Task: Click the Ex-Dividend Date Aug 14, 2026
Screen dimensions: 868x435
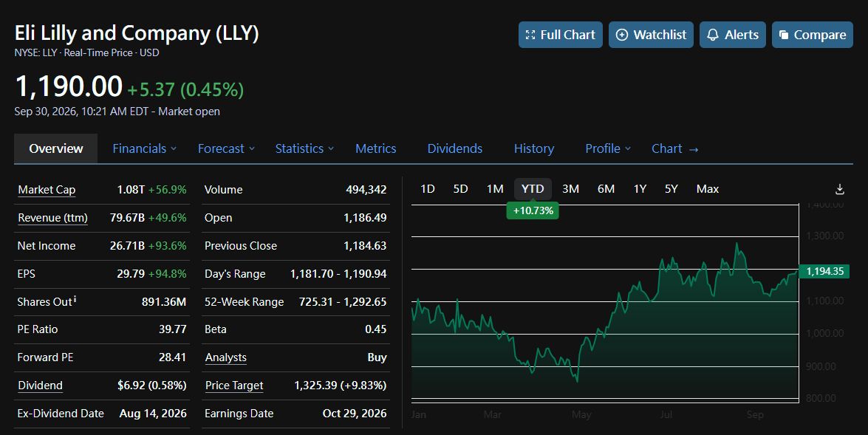Action: coord(153,414)
